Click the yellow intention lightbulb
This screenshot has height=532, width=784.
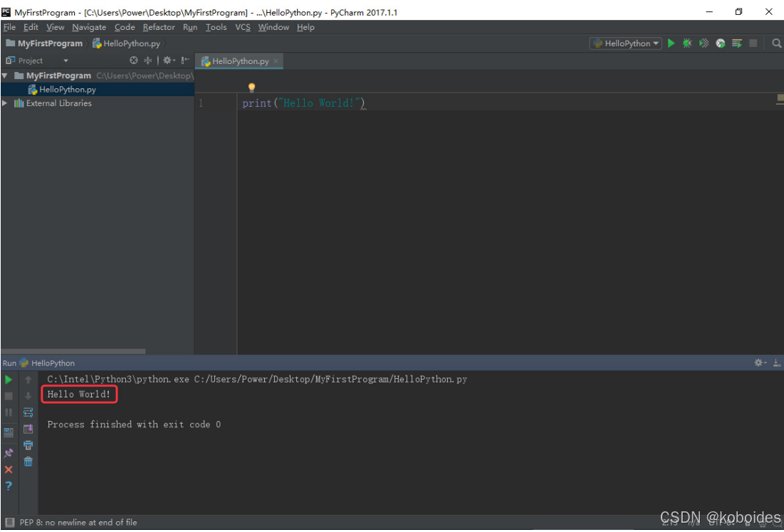[x=251, y=88]
